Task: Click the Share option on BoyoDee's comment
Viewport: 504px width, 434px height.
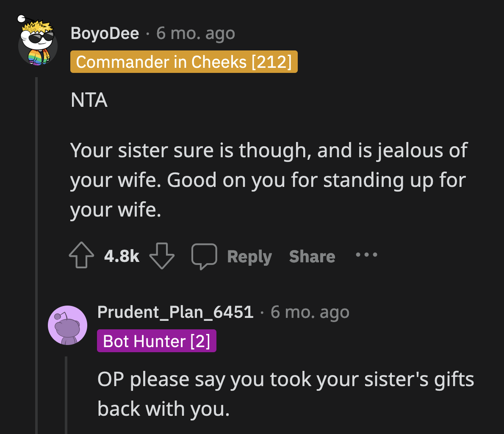Action: (312, 256)
